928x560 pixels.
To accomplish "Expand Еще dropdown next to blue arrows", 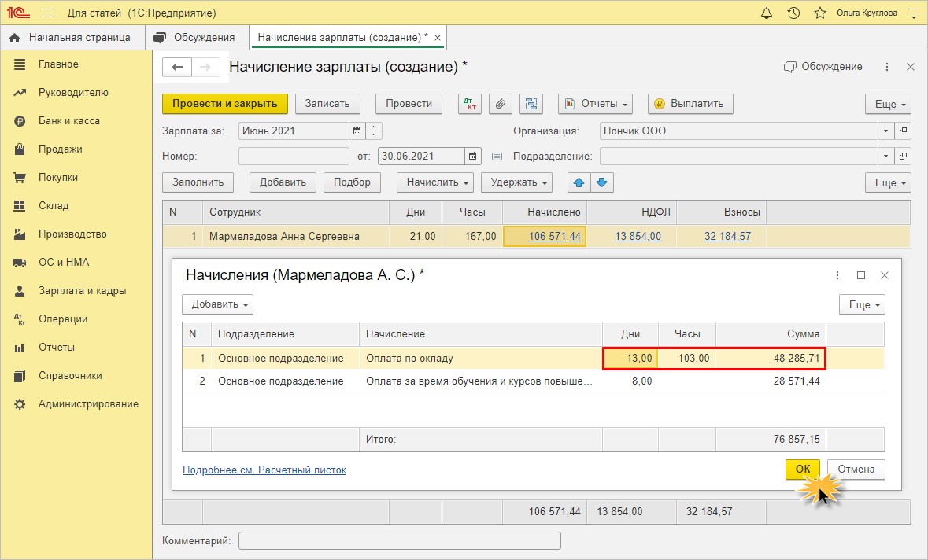I will (888, 182).
